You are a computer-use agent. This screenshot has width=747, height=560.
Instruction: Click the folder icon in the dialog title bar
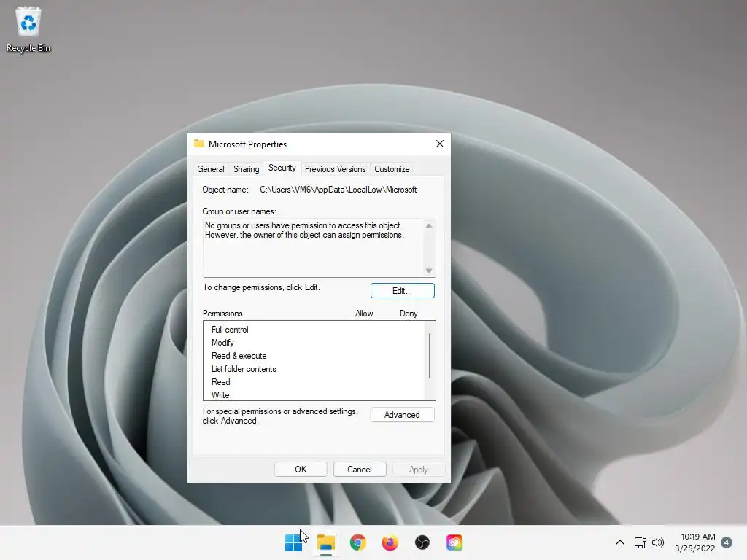click(x=199, y=144)
